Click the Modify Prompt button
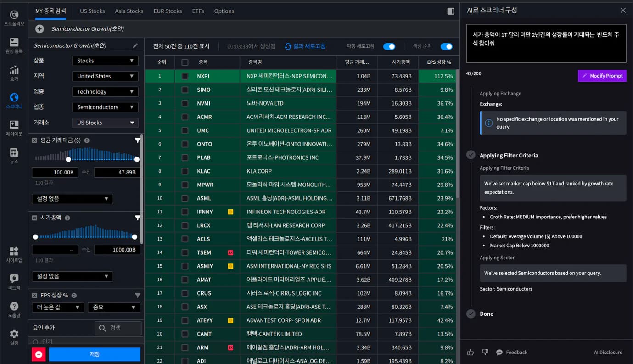633x364 pixels. pos(602,76)
